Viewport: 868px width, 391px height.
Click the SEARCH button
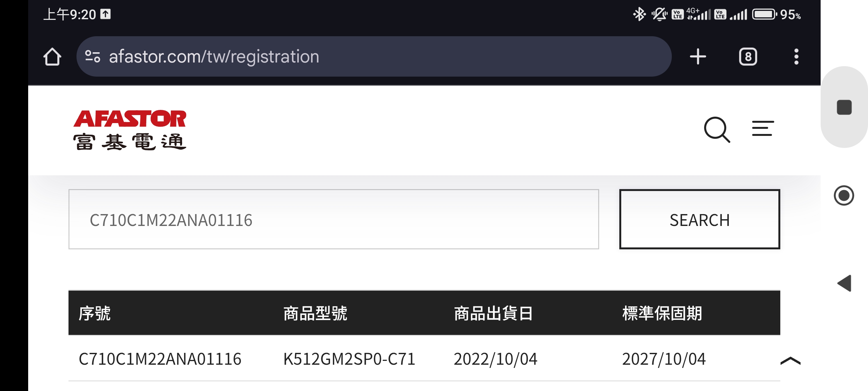click(700, 219)
